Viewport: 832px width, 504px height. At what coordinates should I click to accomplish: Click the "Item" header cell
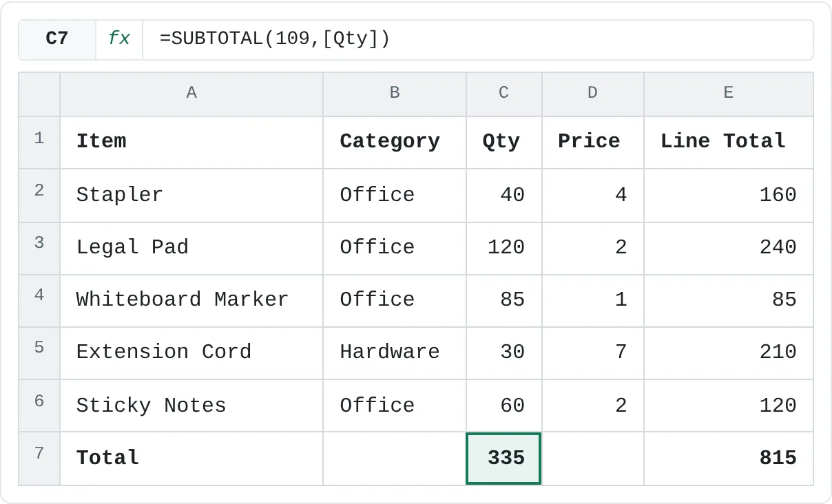pos(191,143)
